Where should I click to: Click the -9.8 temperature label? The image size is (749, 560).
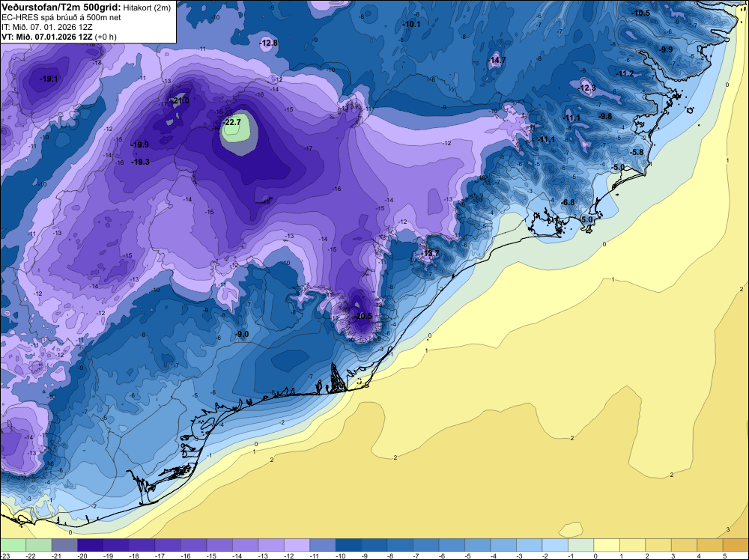(x=605, y=117)
